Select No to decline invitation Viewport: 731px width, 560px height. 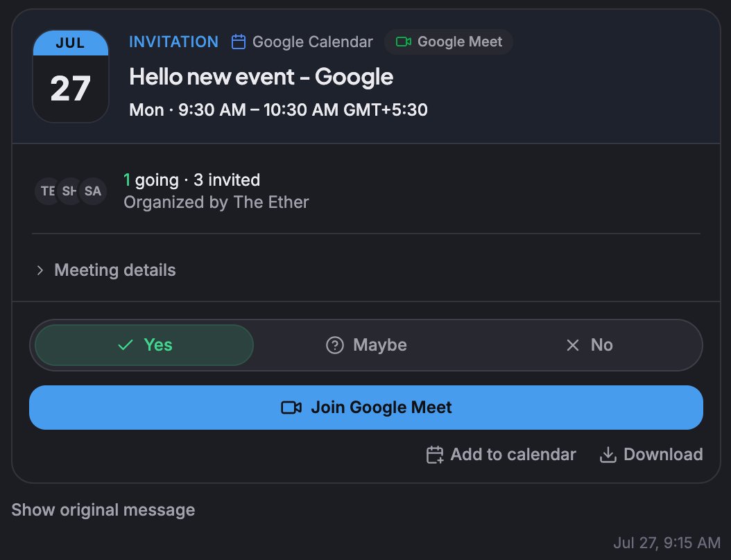click(x=590, y=345)
